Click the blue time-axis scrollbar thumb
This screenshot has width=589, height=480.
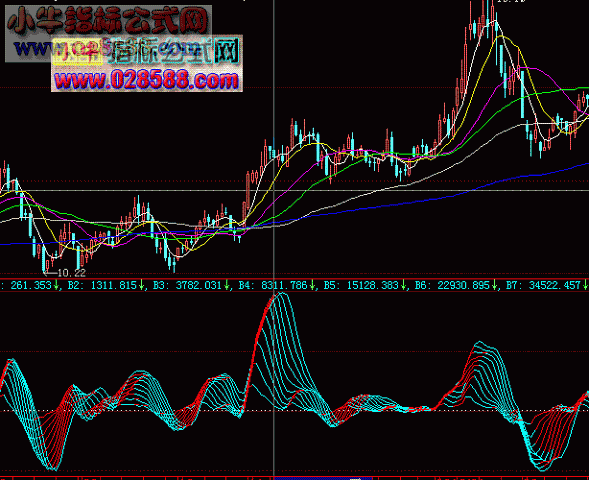(323, 478)
